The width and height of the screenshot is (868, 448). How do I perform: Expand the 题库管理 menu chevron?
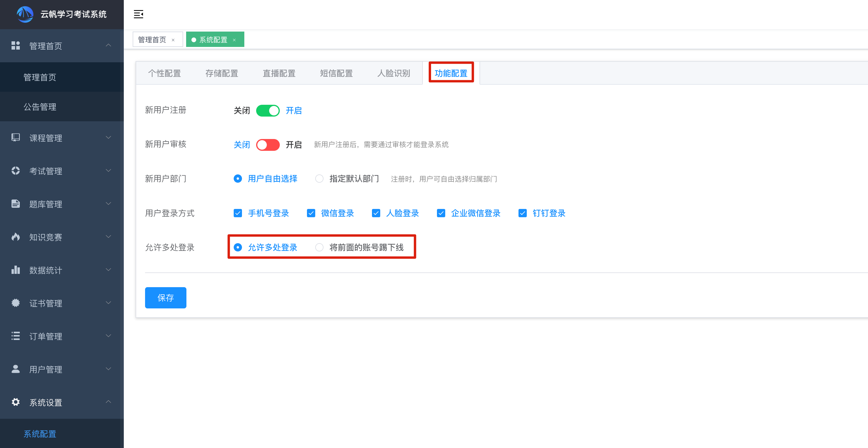point(108,204)
